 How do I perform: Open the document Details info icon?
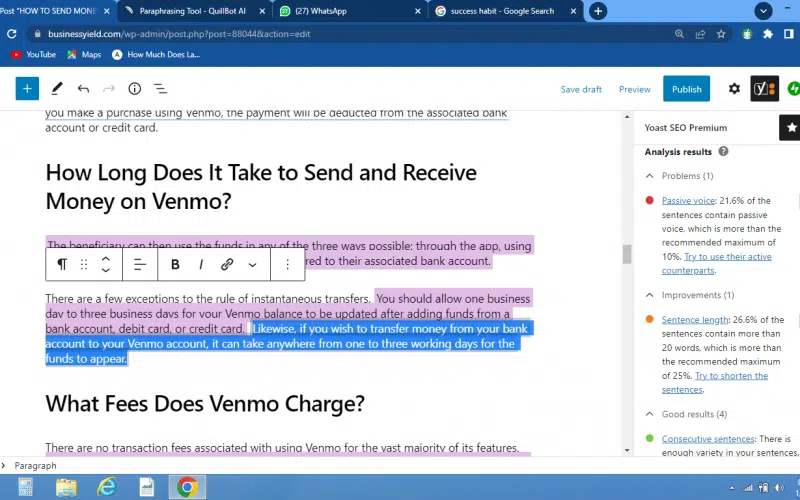tap(134, 89)
